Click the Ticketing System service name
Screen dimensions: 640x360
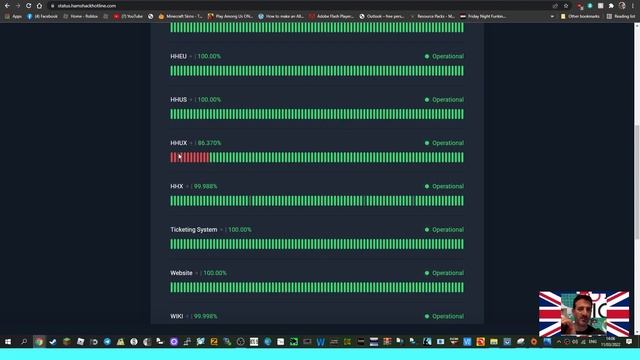coord(193,229)
